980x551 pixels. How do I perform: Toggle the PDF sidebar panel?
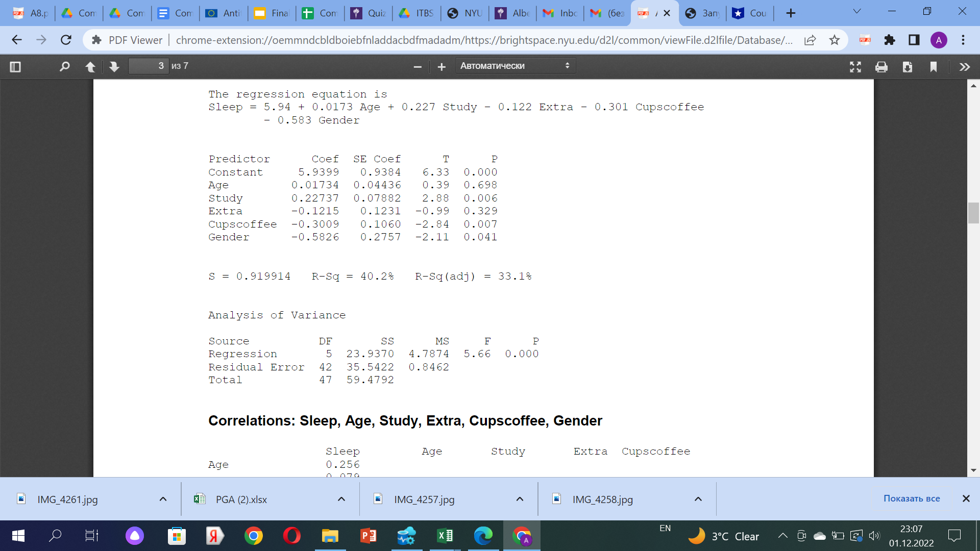(x=15, y=66)
